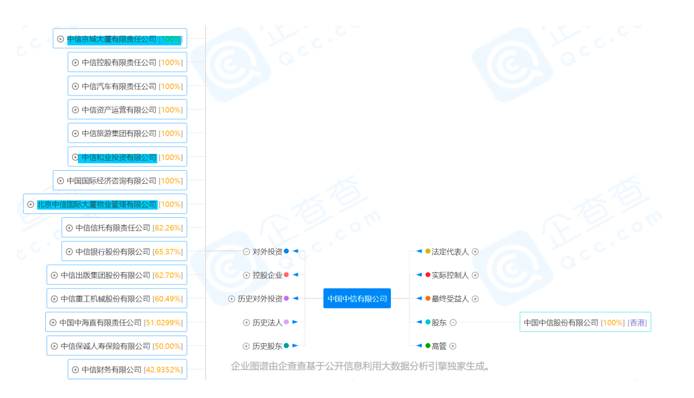Open company name 中信信托有限责任公司
This screenshot has width=694, height=398.
(x=113, y=228)
